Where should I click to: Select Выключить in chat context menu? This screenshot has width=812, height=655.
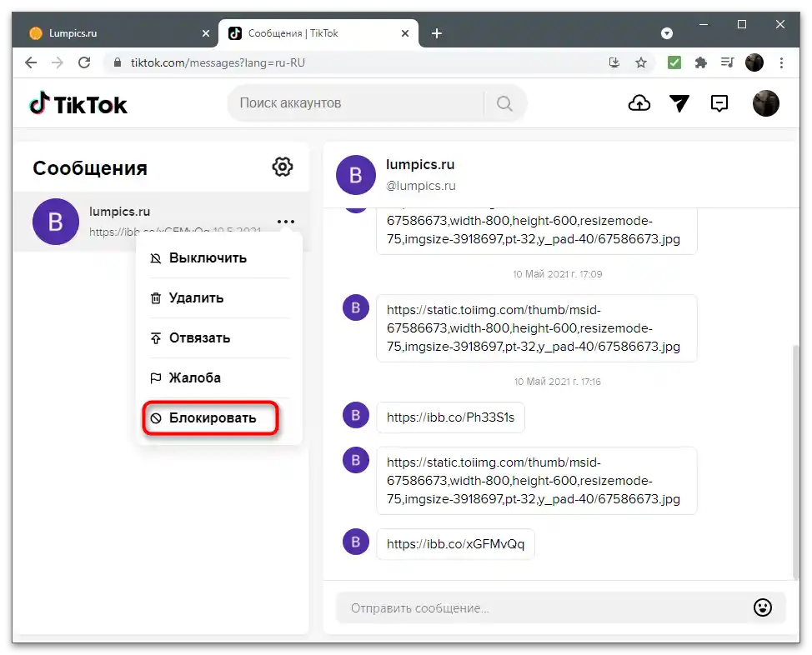pyautogui.click(x=219, y=257)
